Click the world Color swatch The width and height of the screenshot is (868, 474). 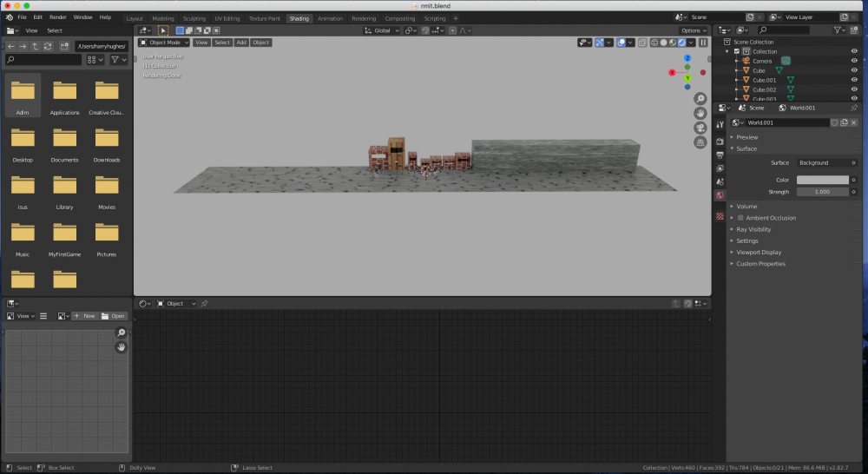click(823, 180)
